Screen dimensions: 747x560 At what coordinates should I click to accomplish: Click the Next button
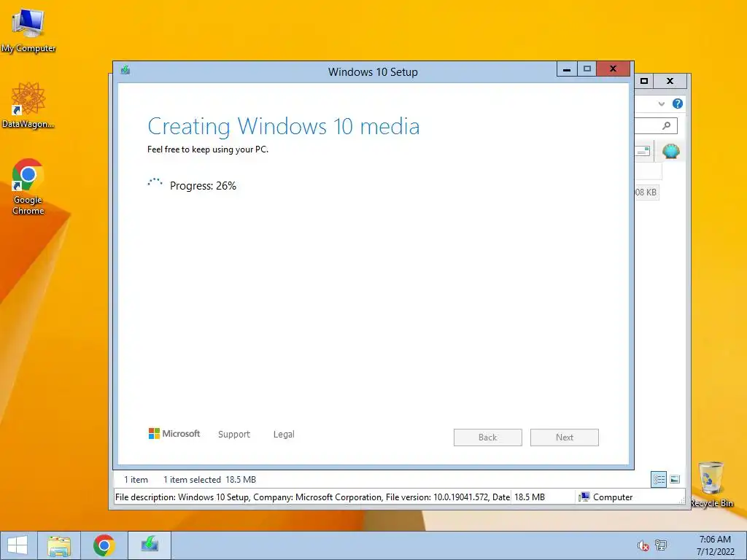[565, 437]
